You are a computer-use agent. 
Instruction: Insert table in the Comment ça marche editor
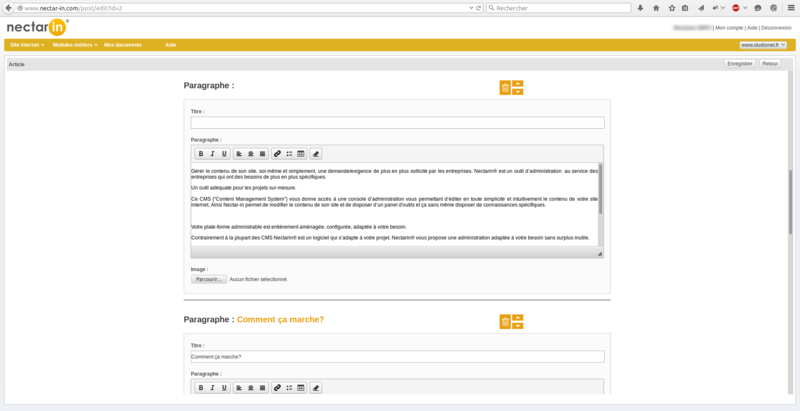pyautogui.click(x=301, y=388)
